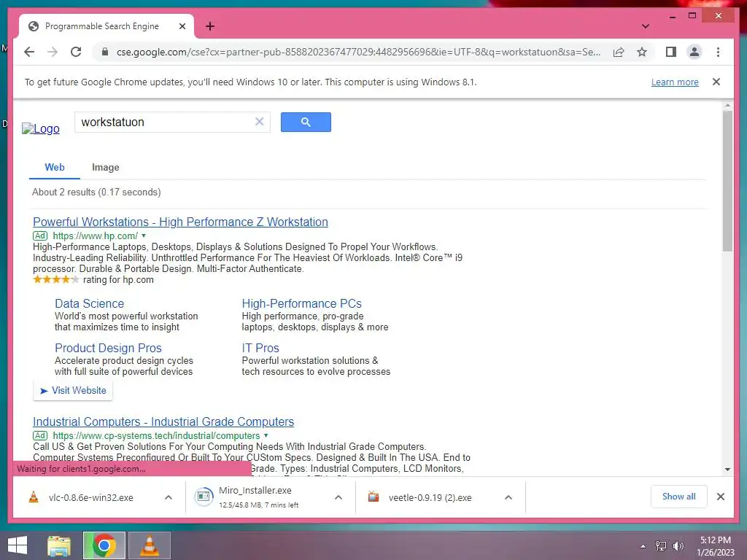This screenshot has width=747, height=560.
Task: Expand the dropdown arrow beside cp-systems.tech URL
Action: click(266, 435)
